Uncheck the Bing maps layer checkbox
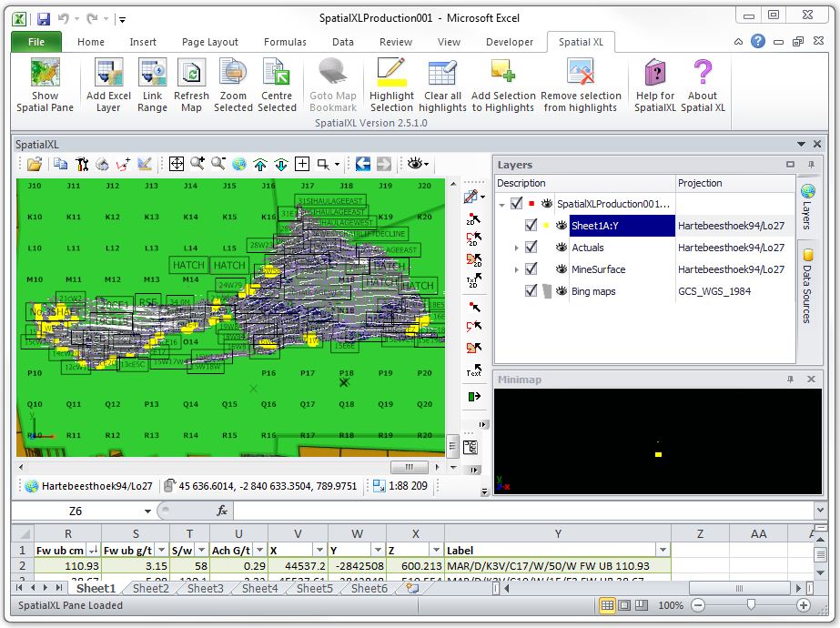 pos(531,291)
